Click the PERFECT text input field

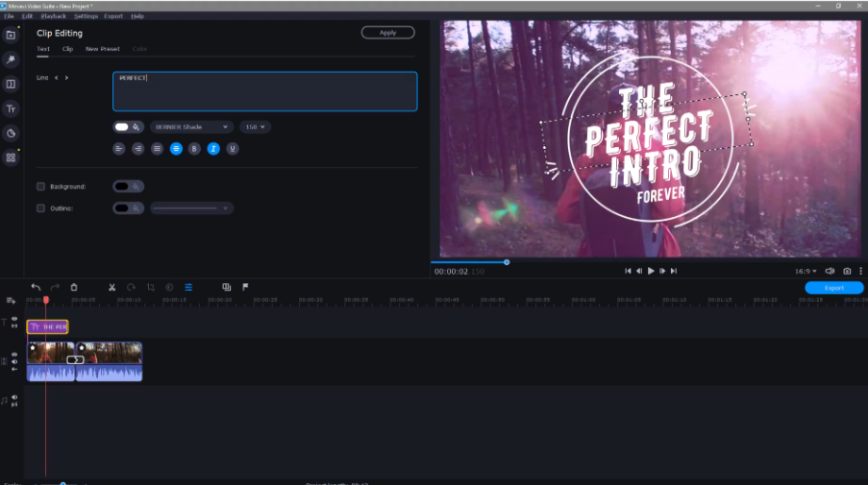264,91
